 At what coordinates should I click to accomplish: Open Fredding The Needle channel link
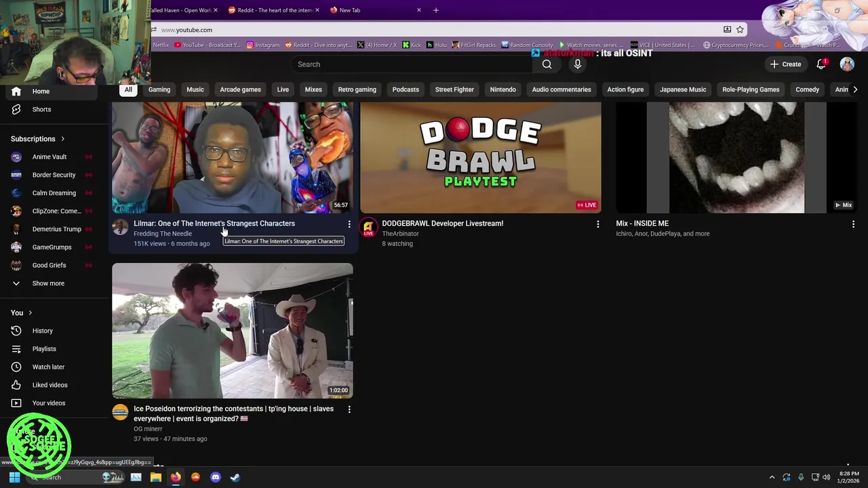(163, 234)
